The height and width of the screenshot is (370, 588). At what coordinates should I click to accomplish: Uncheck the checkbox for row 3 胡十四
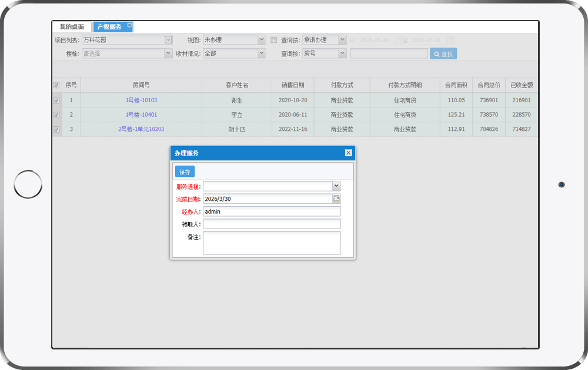[x=56, y=129]
